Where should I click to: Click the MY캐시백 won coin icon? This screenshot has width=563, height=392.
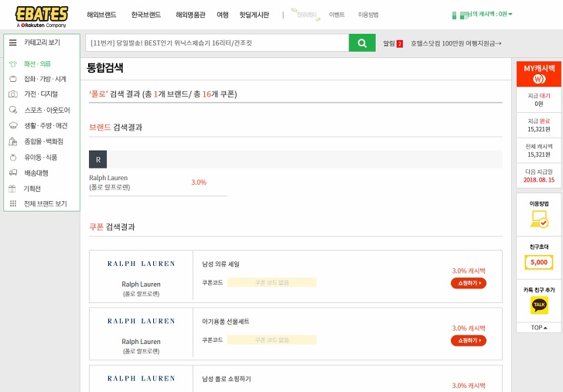pyautogui.click(x=539, y=79)
